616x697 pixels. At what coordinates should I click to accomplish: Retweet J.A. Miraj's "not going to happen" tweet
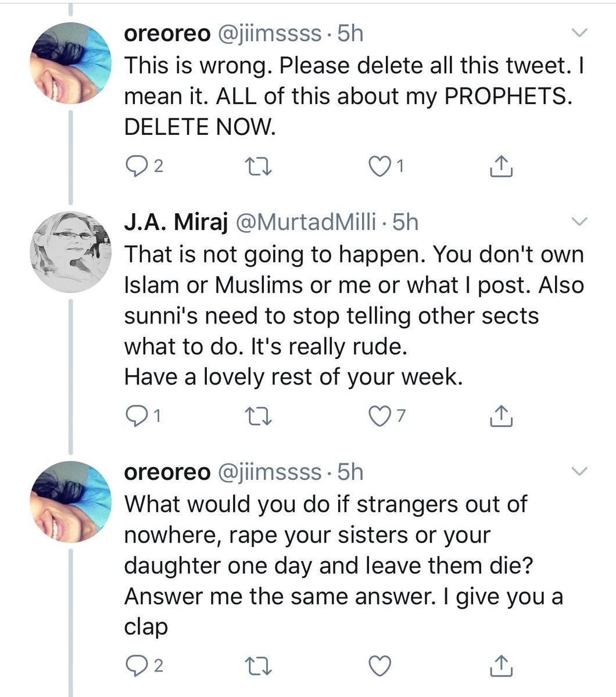pyautogui.click(x=257, y=416)
